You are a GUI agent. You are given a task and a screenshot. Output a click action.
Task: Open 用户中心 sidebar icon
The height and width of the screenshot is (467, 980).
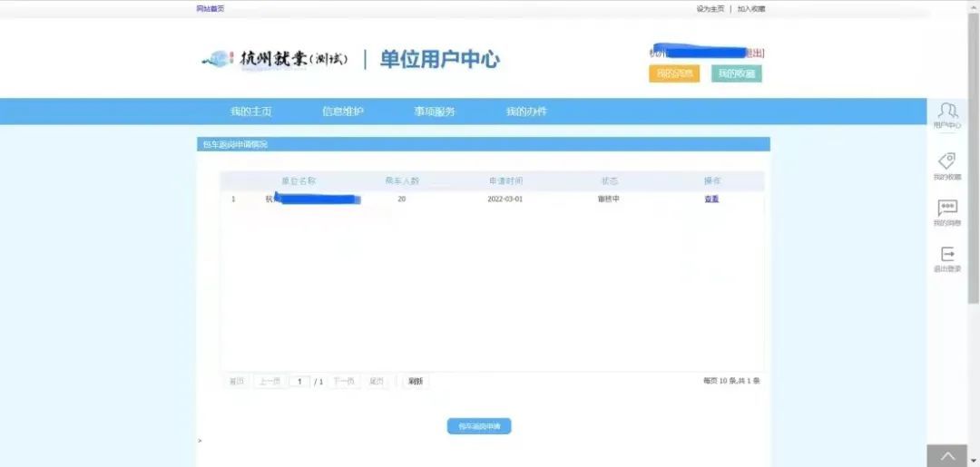pyautogui.click(x=947, y=112)
